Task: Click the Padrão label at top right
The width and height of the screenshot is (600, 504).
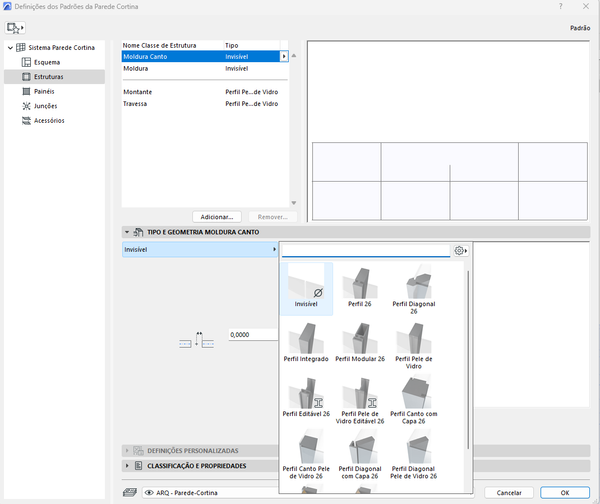Action: [580, 28]
